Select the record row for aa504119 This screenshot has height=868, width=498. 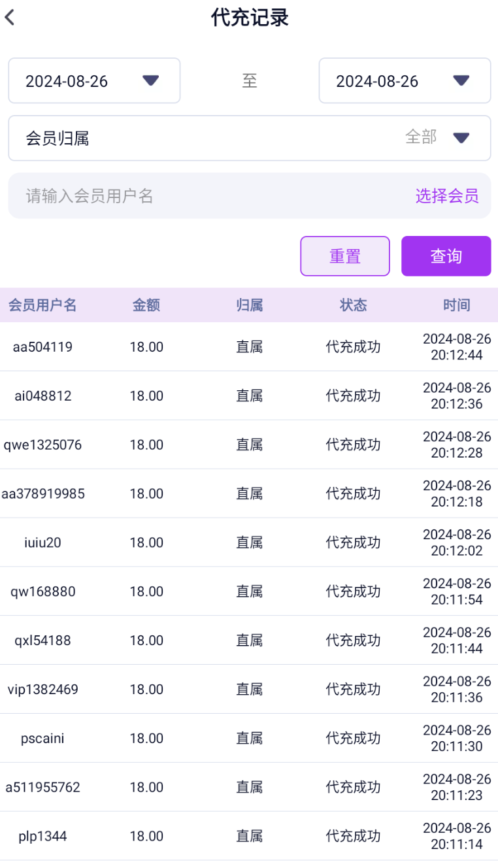coord(43,347)
